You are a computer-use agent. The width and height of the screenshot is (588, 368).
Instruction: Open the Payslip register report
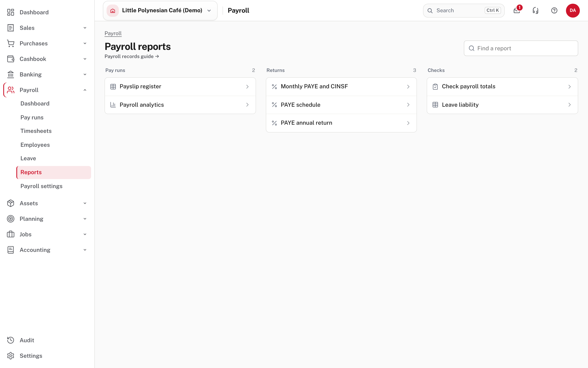pos(180,87)
